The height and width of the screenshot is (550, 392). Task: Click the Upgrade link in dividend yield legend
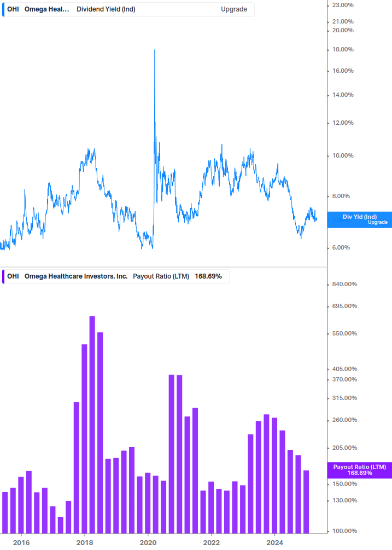(233, 9)
